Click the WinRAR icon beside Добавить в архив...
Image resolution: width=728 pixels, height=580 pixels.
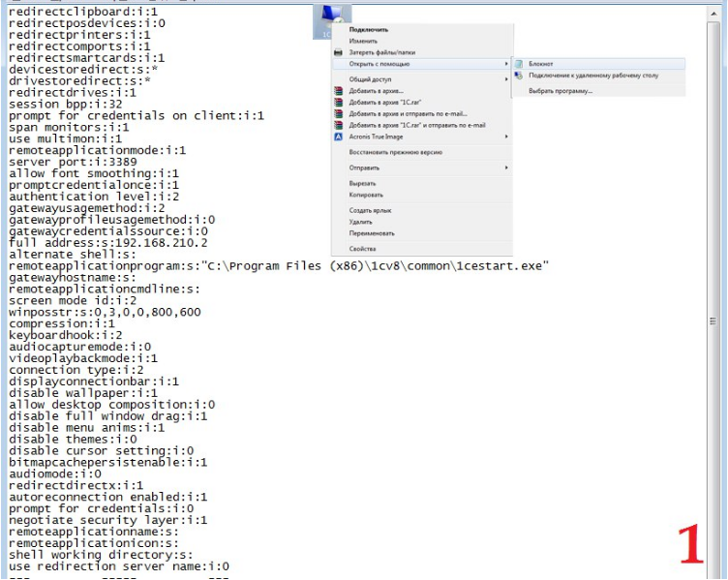337,90
